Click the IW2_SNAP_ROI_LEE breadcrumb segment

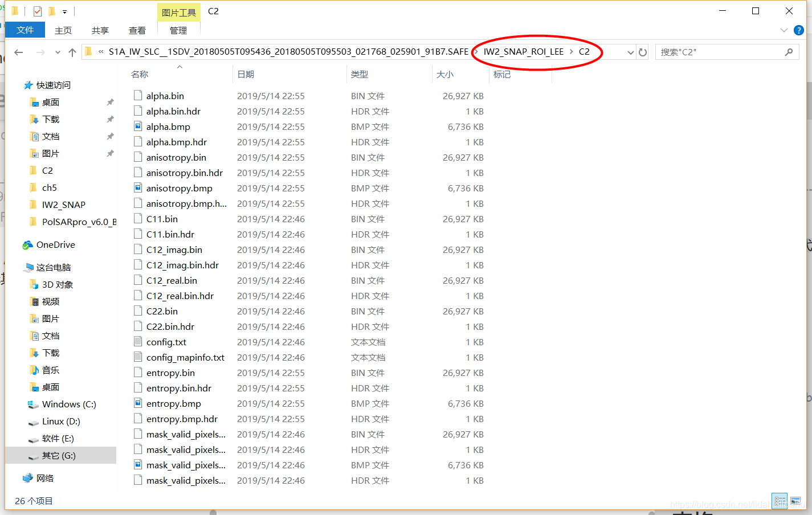[x=524, y=52]
